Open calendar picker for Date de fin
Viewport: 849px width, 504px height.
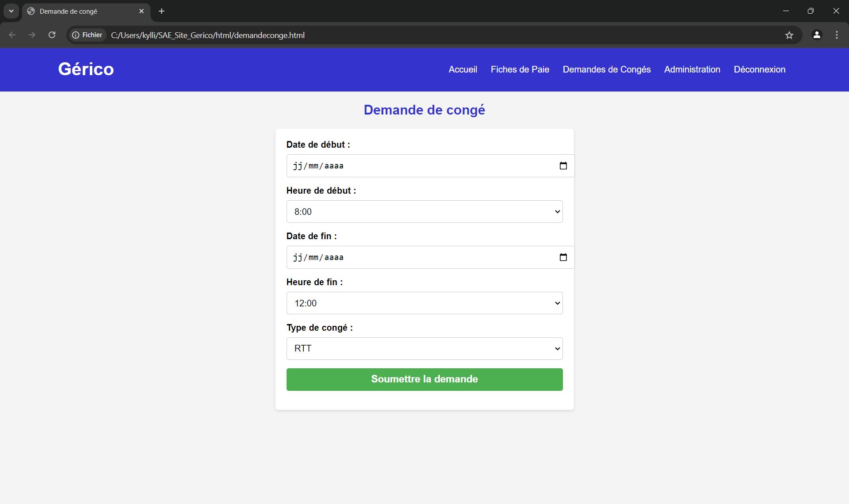[x=563, y=257]
